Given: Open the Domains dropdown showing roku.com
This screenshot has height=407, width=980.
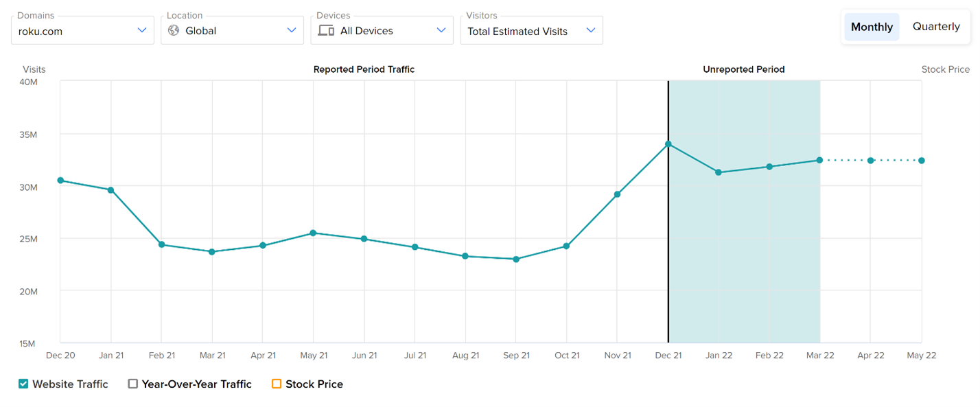Looking at the screenshot, I should click(142, 30).
